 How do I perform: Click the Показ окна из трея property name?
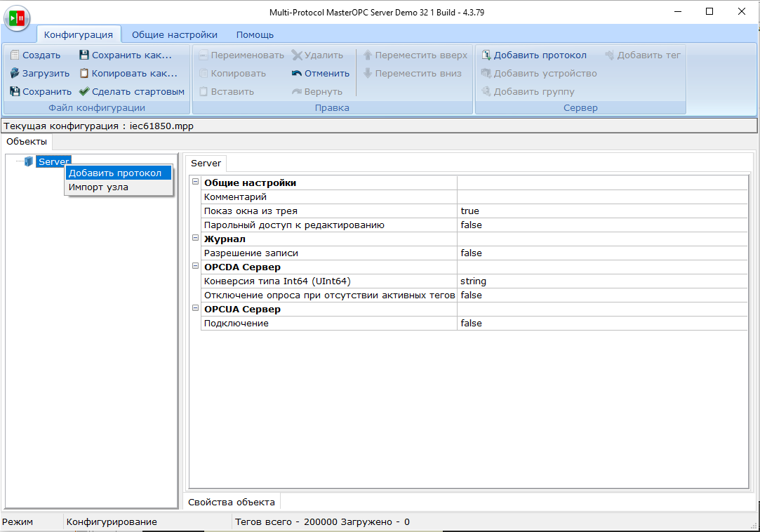(251, 211)
